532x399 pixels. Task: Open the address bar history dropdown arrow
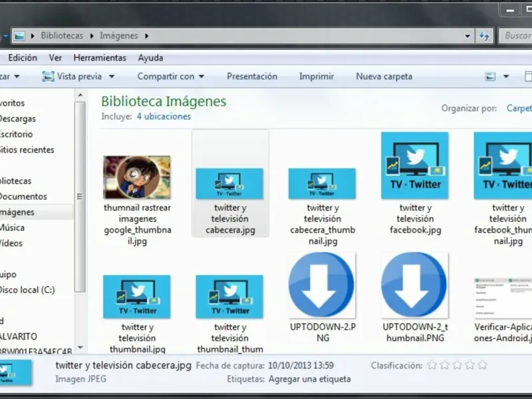coord(467,36)
